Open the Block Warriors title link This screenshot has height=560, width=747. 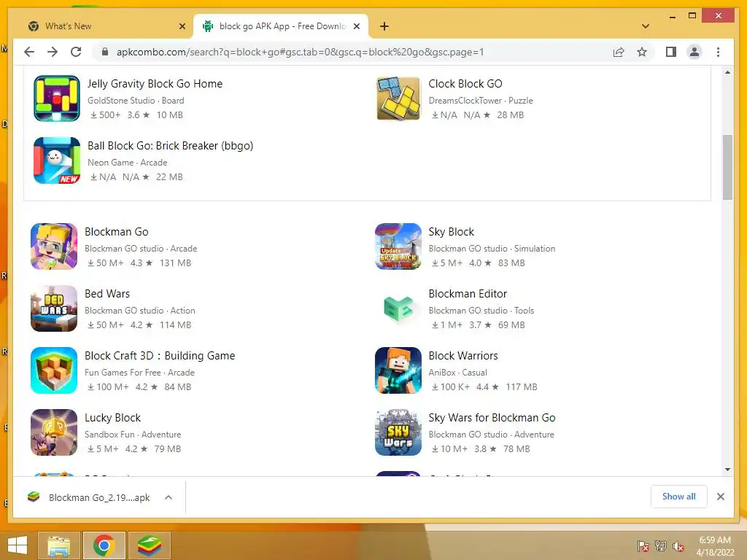coord(463,356)
